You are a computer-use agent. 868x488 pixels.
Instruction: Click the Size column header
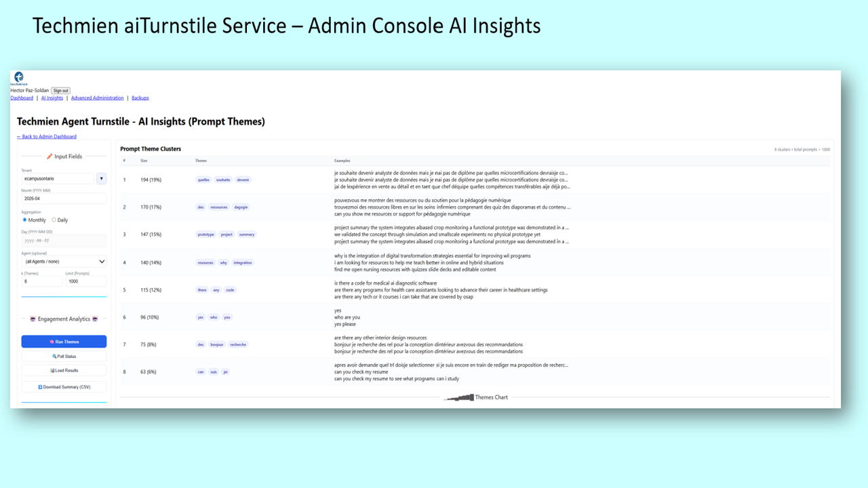pyautogui.click(x=144, y=161)
